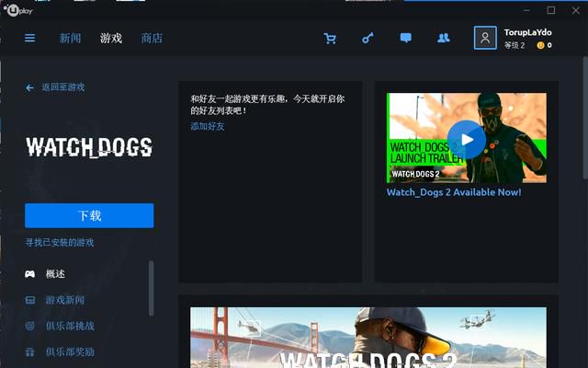Open the shopping cart
Screen dimensions: 588x368
tap(330, 38)
